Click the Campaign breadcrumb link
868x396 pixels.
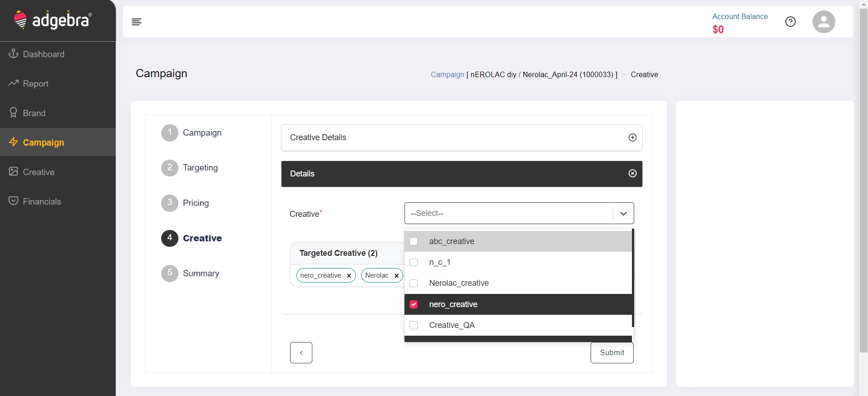pos(447,75)
